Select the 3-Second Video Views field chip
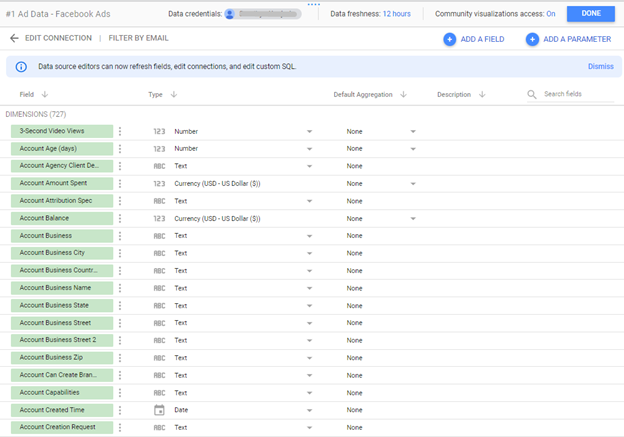624x437 pixels. 62,131
